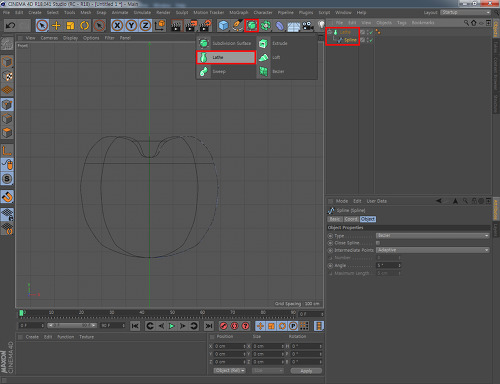Choose Lathe from generators popup
Viewport: 500px width, 384px height.
pyautogui.click(x=226, y=57)
